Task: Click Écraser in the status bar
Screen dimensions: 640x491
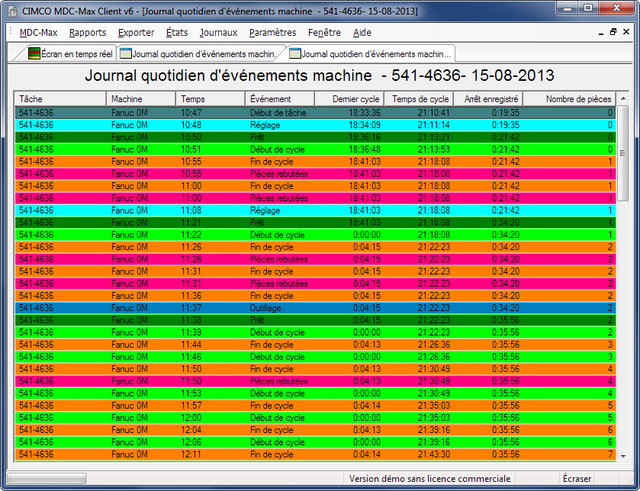Action: coord(577,478)
